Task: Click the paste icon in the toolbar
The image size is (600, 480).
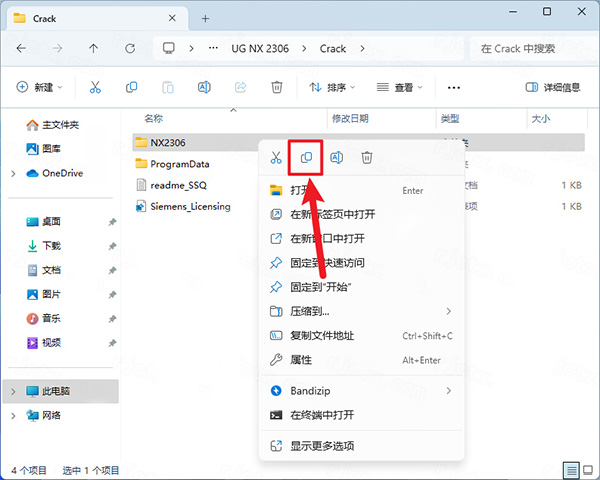Action: pos(168,87)
